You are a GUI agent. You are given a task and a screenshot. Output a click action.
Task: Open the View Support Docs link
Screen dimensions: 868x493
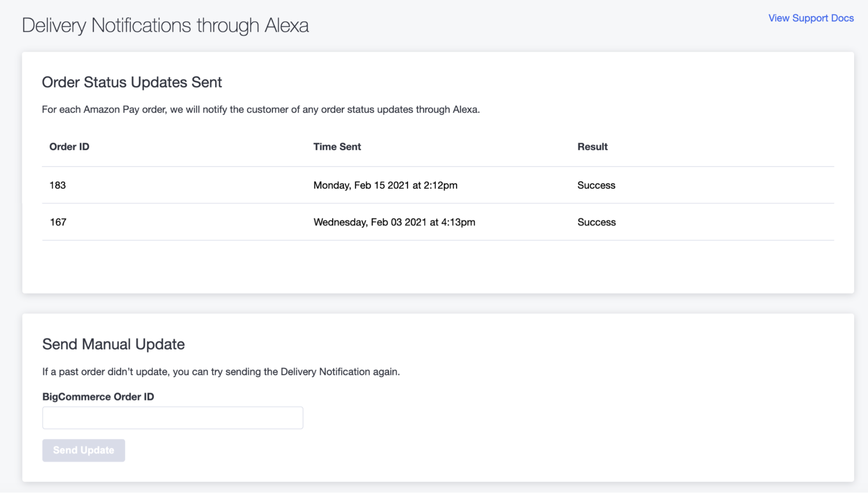pyautogui.click(x=810, y=18)
